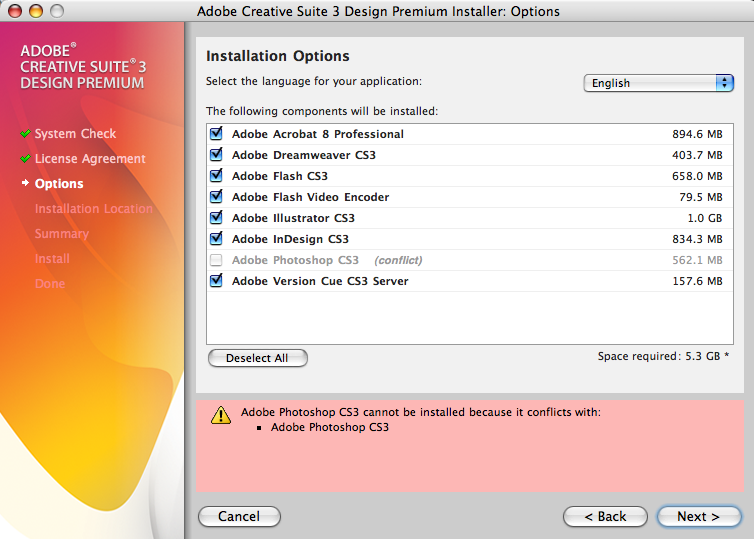
Task: Click the Adobe Version Cue CS3 Server label
Action: [x=320, y=281]
